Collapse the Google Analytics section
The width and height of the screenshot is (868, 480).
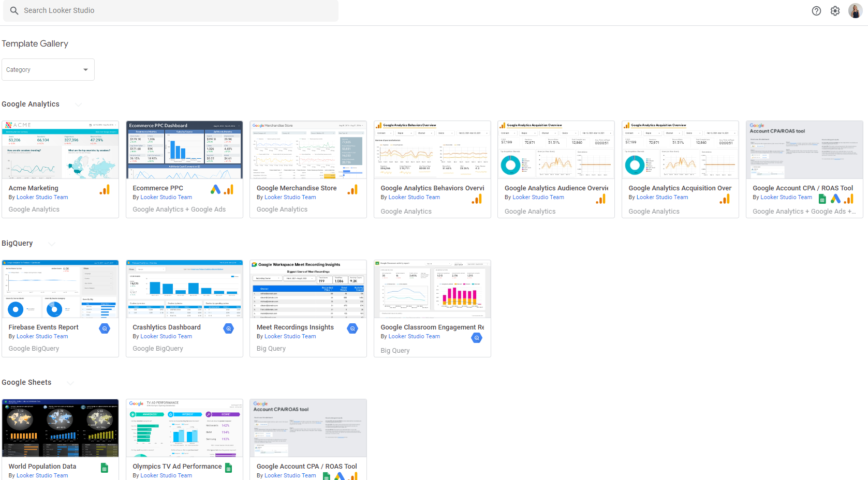78,104
